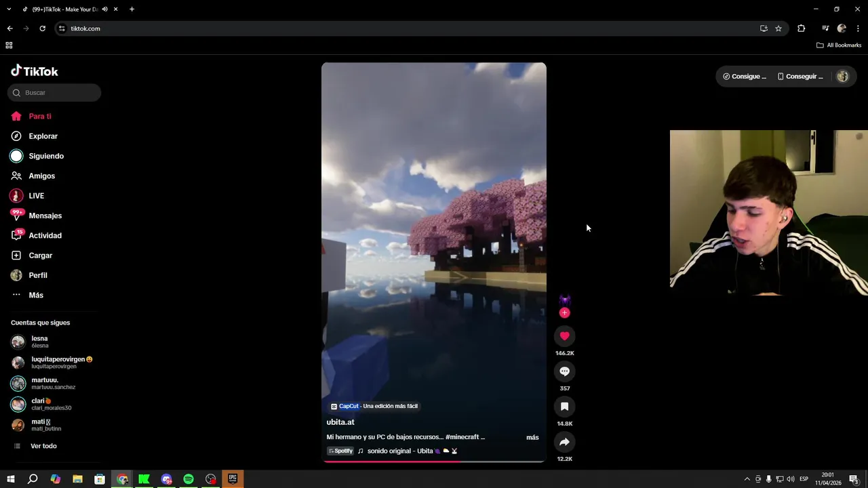Expand caption with más link
Viewport: 868px width, 488px height.
532,438
